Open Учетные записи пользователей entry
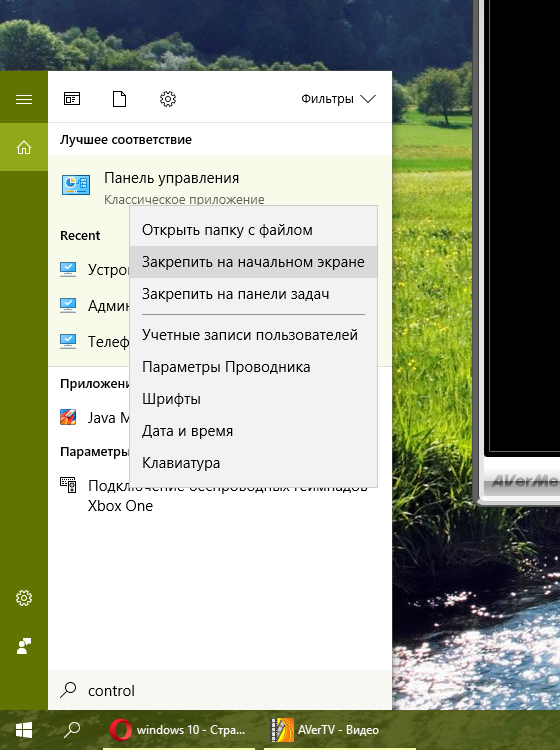The image size is (560, 750). point(253,335)
